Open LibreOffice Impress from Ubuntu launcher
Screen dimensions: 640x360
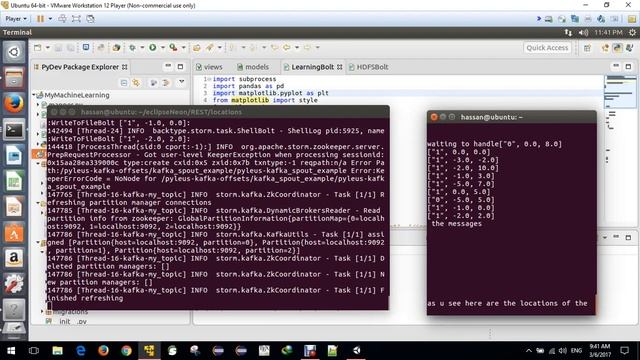14,207
